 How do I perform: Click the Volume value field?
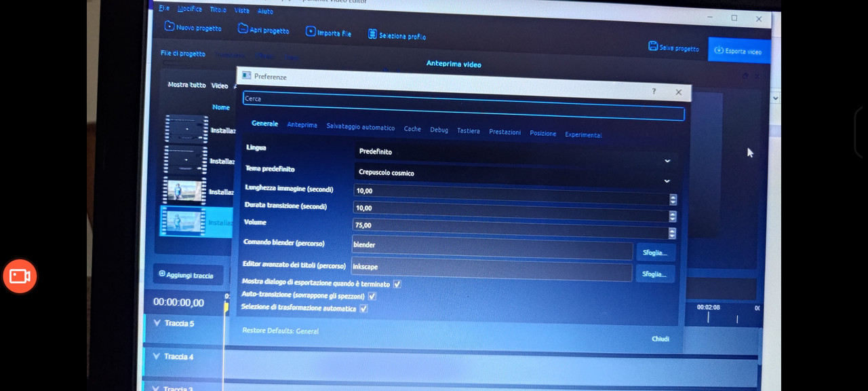(509, 229)
